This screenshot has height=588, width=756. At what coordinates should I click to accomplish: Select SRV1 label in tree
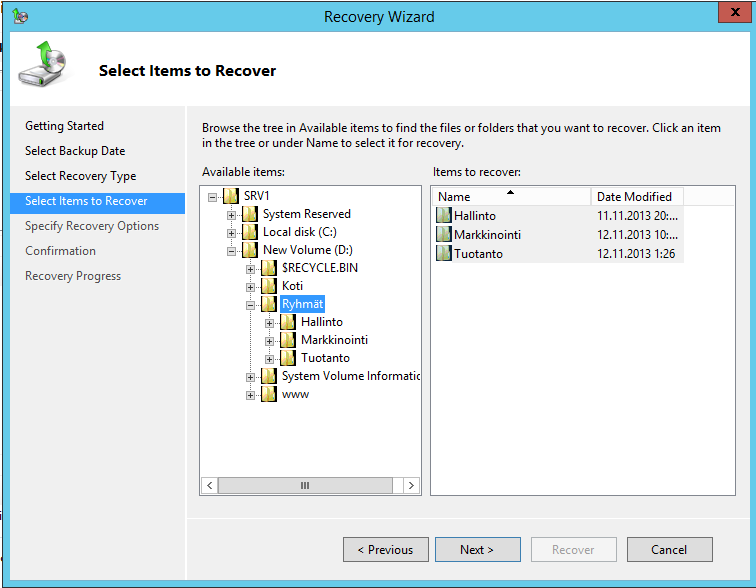coord(256,196)
